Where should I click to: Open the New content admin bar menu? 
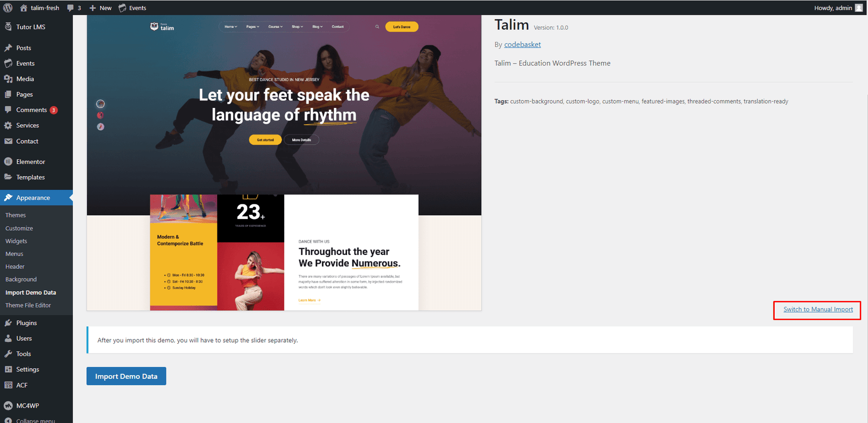click(x=100, y=8)
